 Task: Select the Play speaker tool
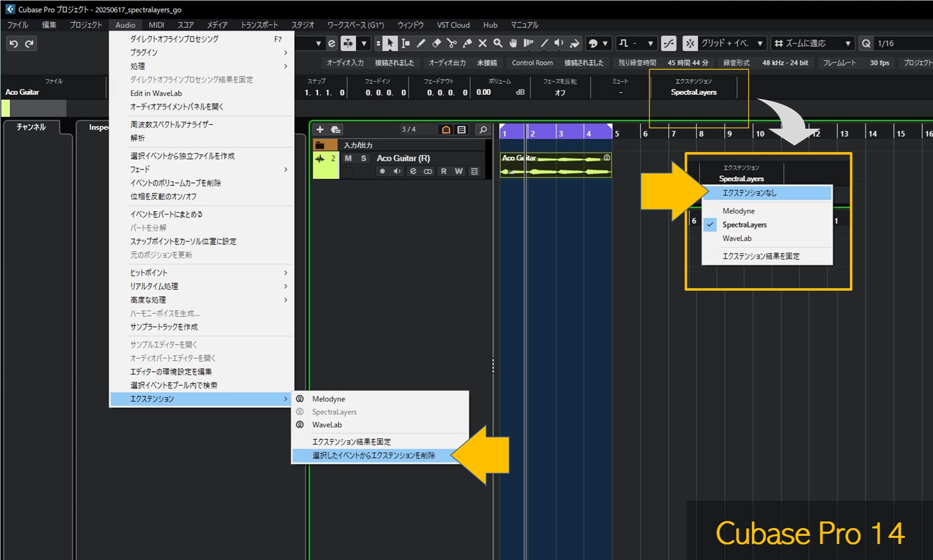(x=559, y=43)
